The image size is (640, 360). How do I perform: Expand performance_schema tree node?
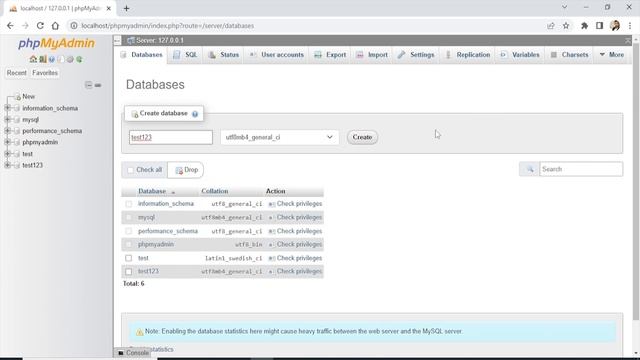pyautogui.click(x=7, y=131)
